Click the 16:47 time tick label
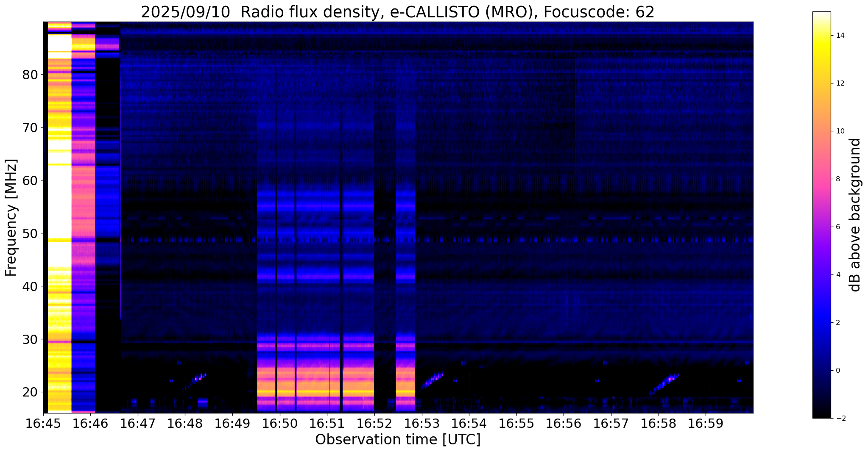The image size is (868, 452). (x=138, y=423)
